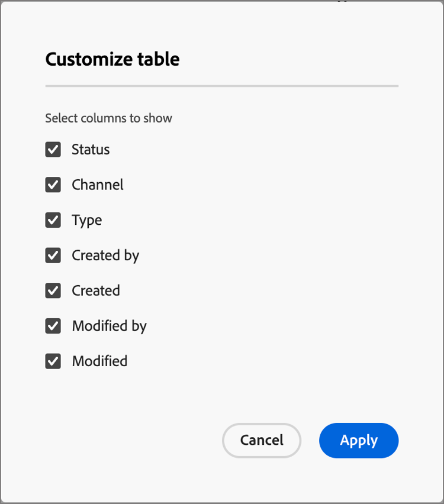Click the divider line under the title
444x504 pixels.
pos(221,86)
